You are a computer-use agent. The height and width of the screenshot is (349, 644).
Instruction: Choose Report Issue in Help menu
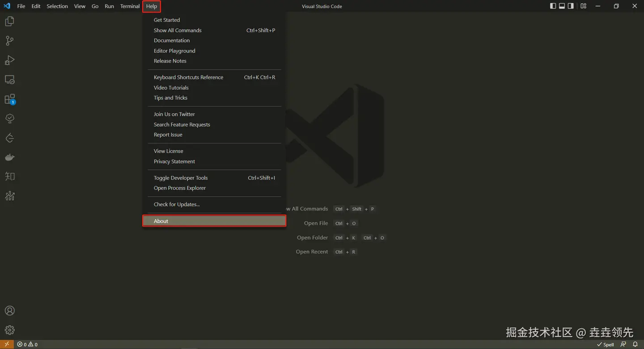pyautogui.click(x=214, y=135)
